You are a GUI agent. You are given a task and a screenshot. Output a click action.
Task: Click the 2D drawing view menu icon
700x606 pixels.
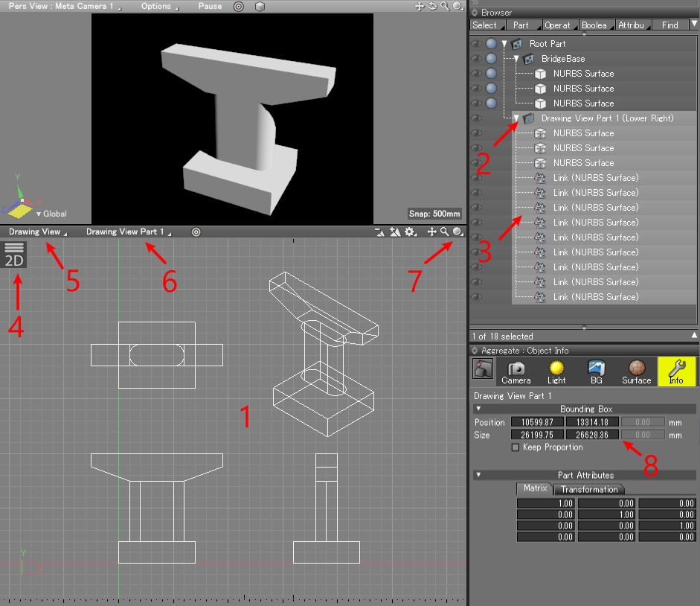point(15,255)
